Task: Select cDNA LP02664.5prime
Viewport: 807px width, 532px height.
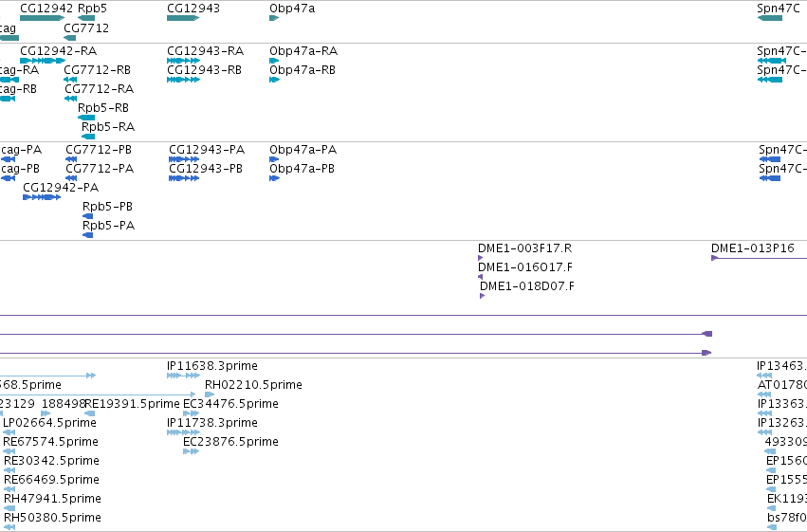Action: pyautogui.click(x=49, y=423)
